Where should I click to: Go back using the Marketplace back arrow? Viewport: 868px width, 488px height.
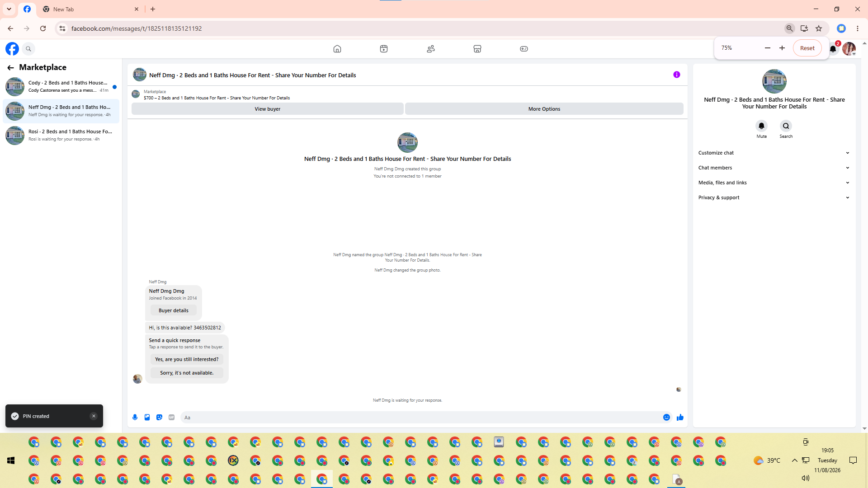coord(10,68)
